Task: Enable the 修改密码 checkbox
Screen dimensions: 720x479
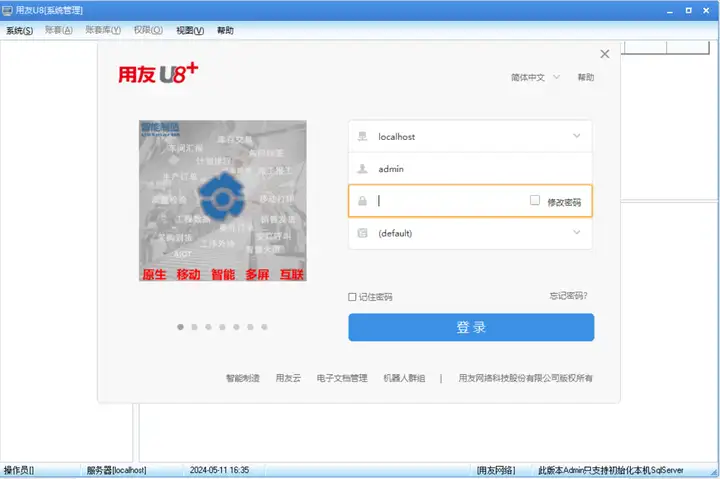Action: click(x=534, y=200)
